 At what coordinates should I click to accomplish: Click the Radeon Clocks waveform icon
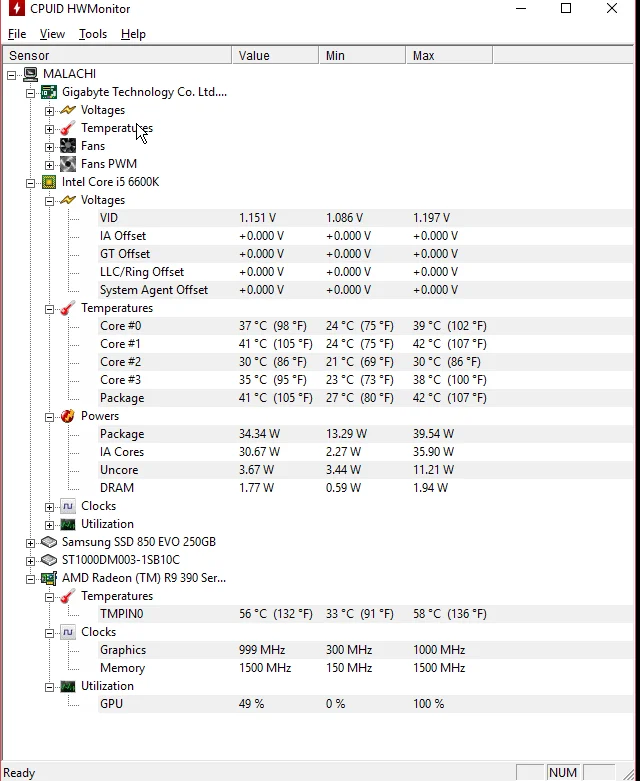pyautogui.click(x=68, y=632)
